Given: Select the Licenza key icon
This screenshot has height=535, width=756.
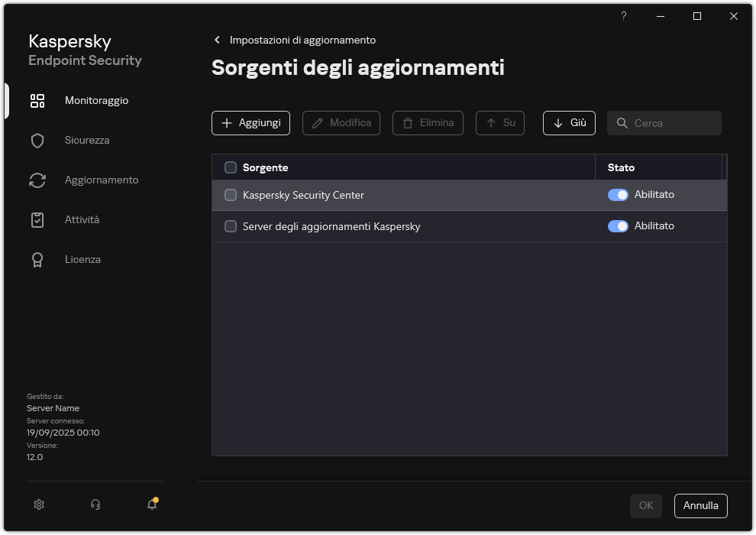Looking at the screenshot, I should pyautogui.click(x=37, y=259).
